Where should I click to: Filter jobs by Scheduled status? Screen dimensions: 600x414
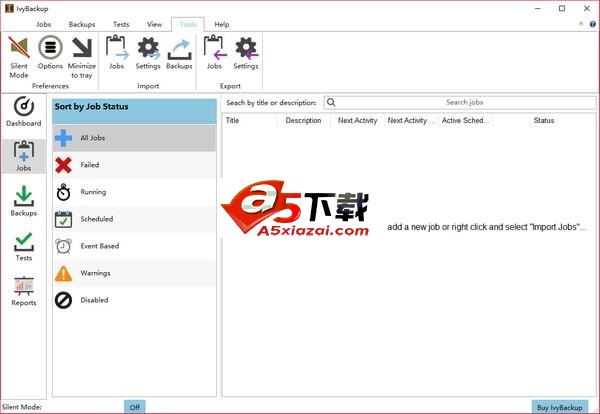[134, 219]
